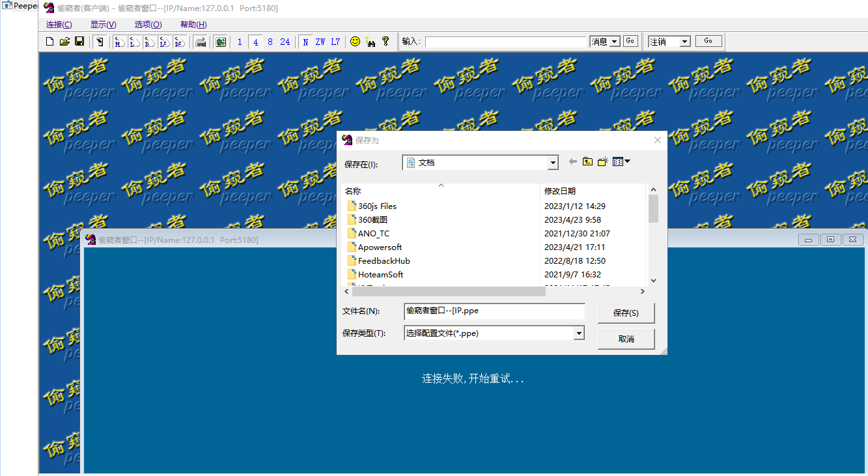Select the FeedbackHub folder

tap(379, 260)
